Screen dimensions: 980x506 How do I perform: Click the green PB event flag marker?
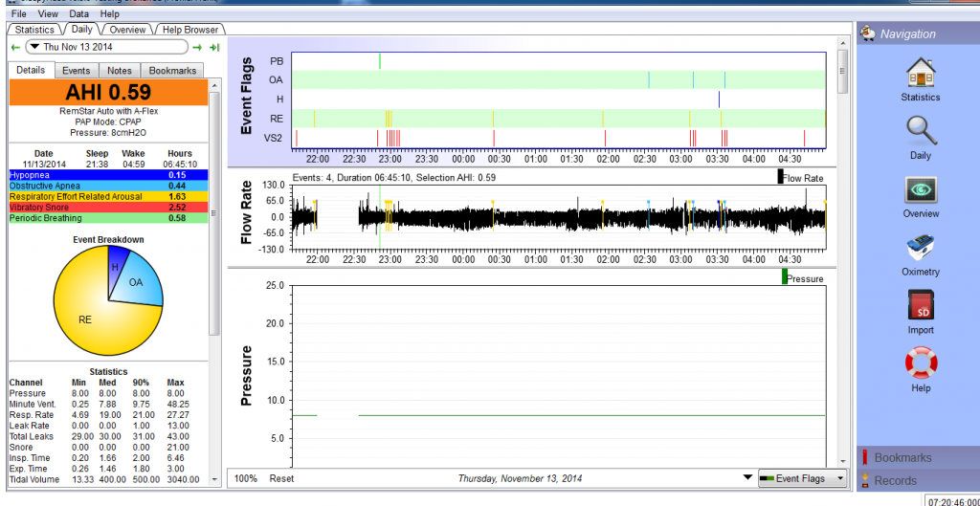pos(379,61)
